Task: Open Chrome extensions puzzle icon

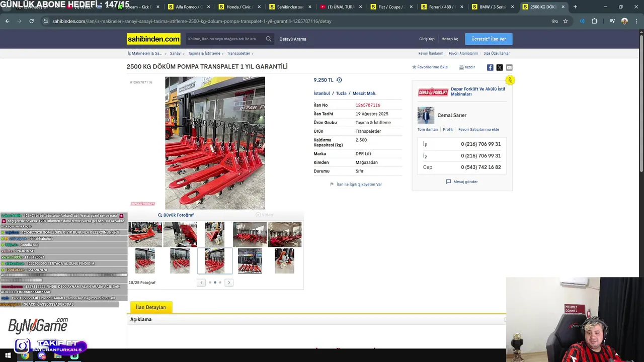Action: (x=595, y=21)
